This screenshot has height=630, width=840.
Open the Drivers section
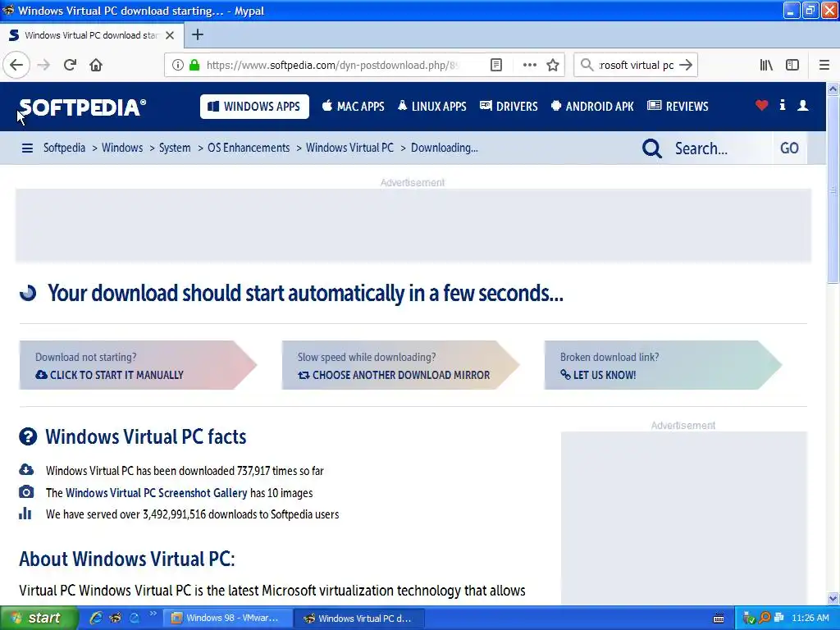tap(509, 107)
